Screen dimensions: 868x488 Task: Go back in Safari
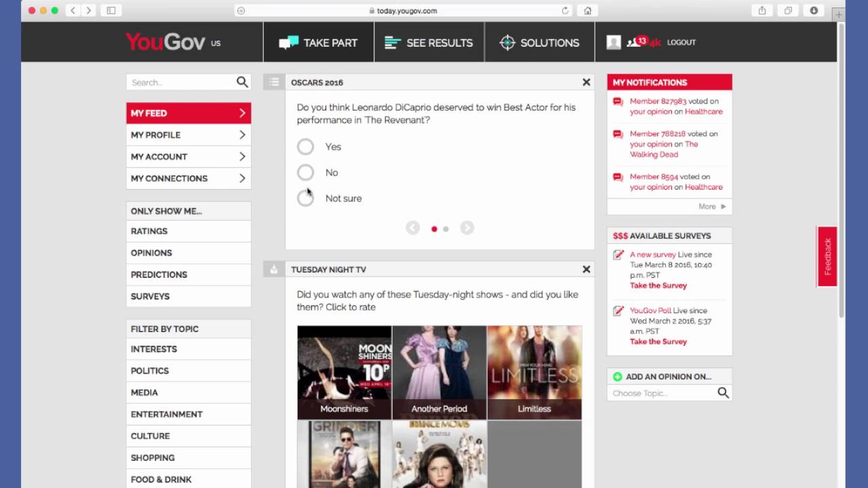[73, 10]
